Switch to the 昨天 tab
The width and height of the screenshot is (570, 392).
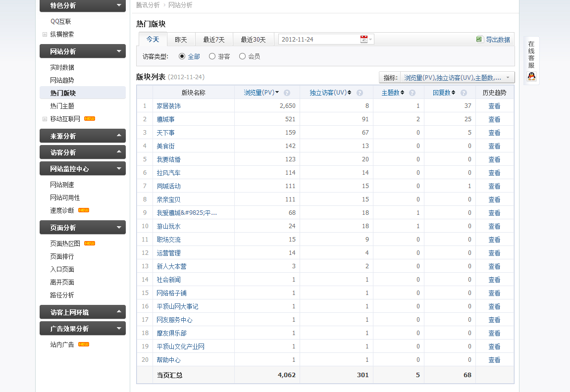[181, 39]
